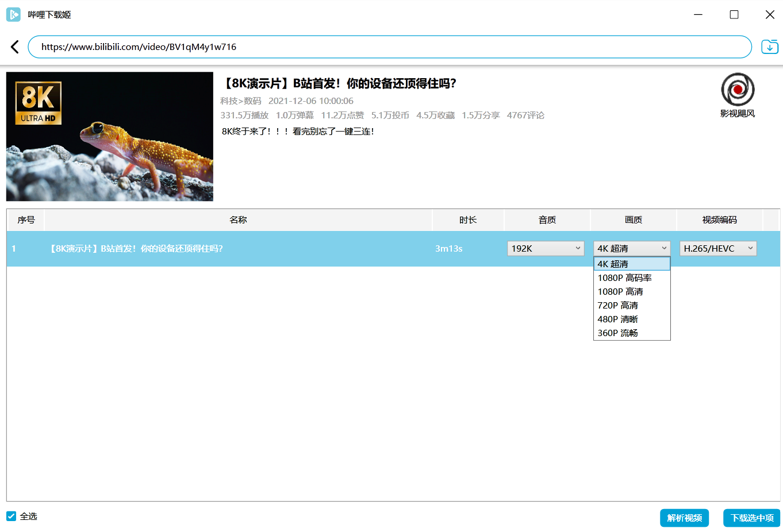Click the 科技>数码 category text
The width and height of the screenshot is (783, 532).
(241, 101)
